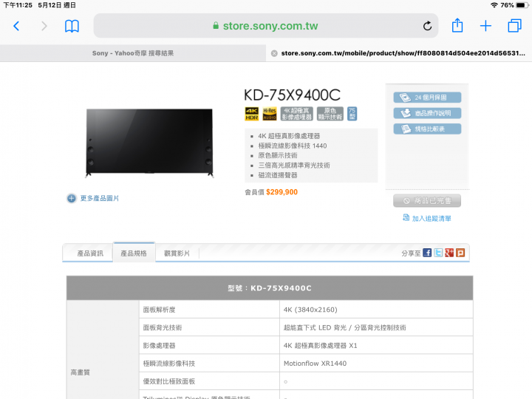Click 更多產品圖片 link
The image size is (532, 399).
(x=93, y=198)
